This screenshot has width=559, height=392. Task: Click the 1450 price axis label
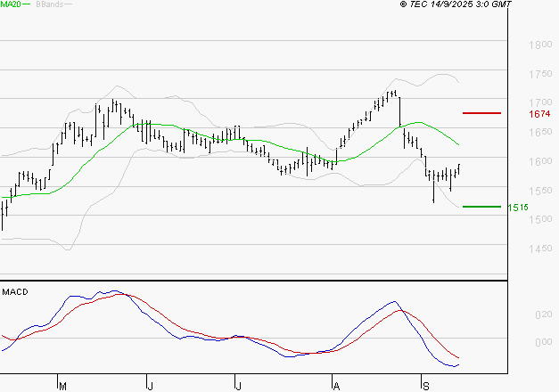[x=540, y=249]
